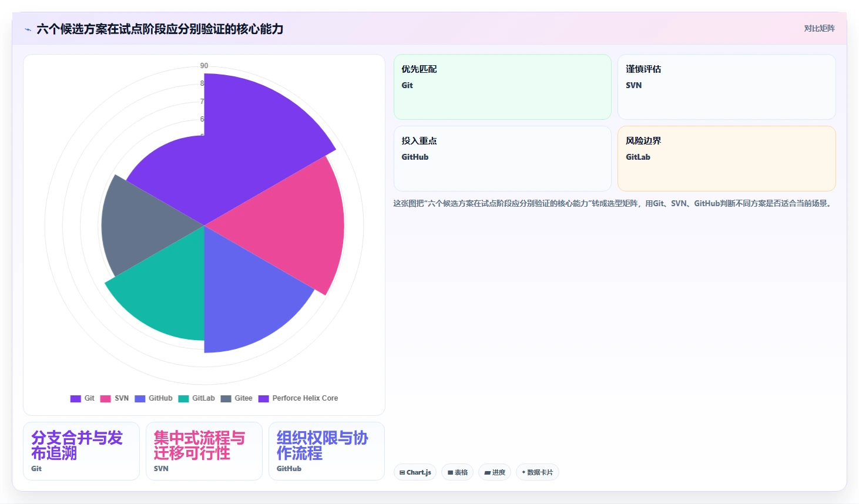Image resolution: width=859 pixels, height=504 pixels.
Task: Toggle Gitee legend color swatch
Action: [x=226, y=398]
